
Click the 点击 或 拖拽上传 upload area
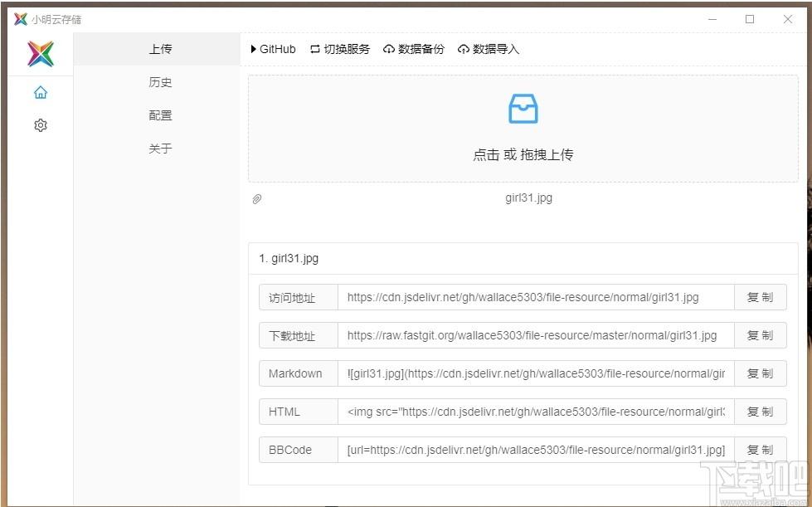tap(523, 129)
